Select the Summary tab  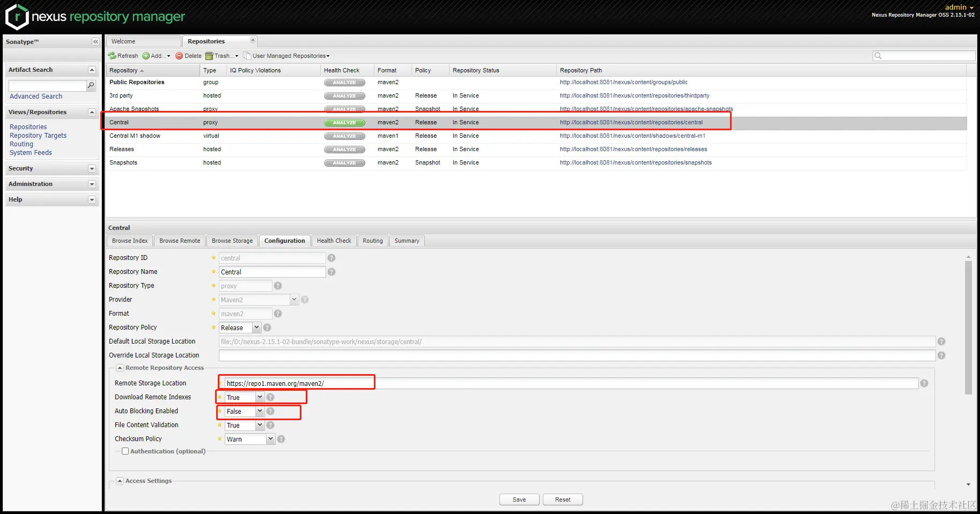[x=407, y=241]
